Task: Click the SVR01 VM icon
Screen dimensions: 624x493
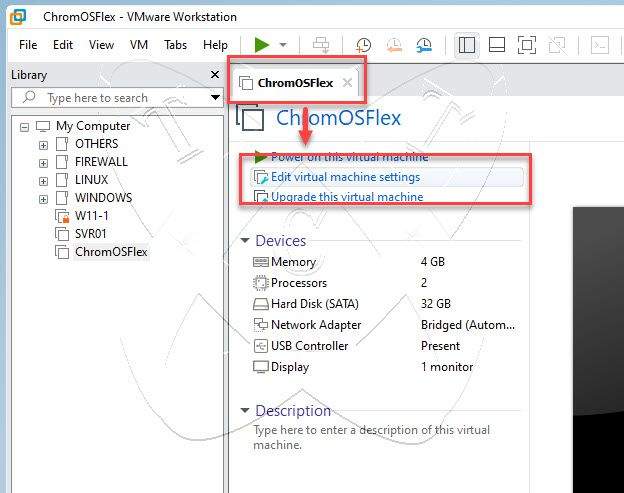Action: coord(62,234)
